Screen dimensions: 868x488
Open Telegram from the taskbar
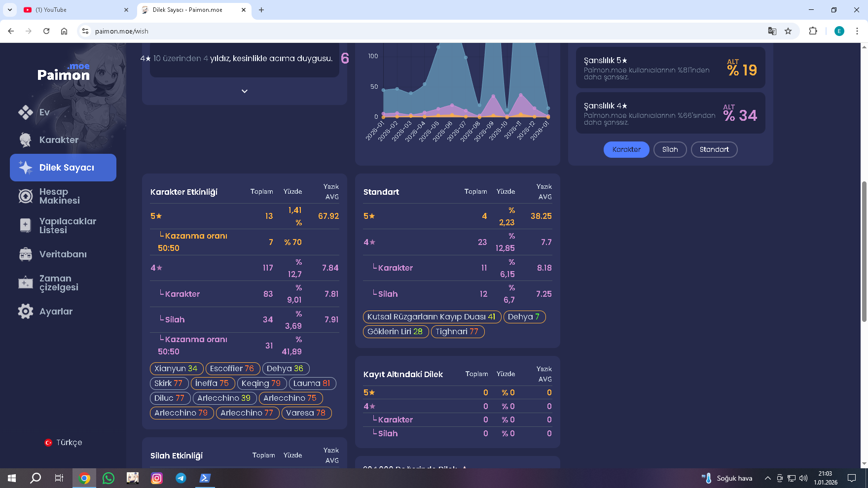point(181,478)
